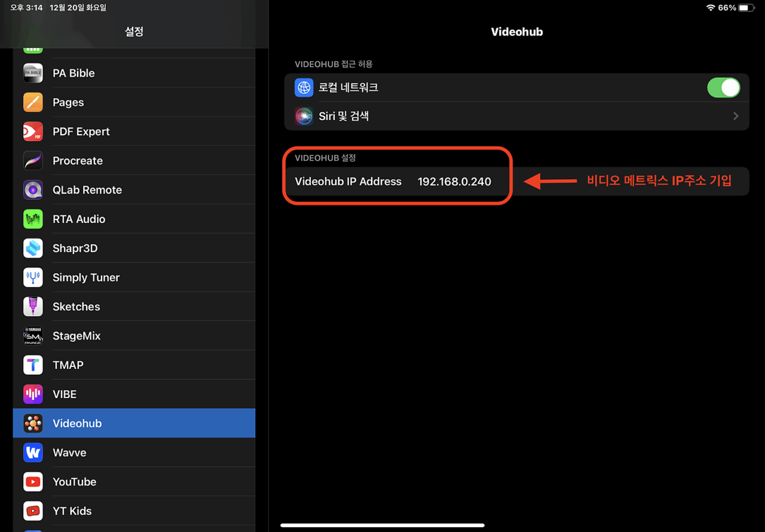Open the StageMix app icon
This screenshot has width=765, height=532.
[33, 336]
